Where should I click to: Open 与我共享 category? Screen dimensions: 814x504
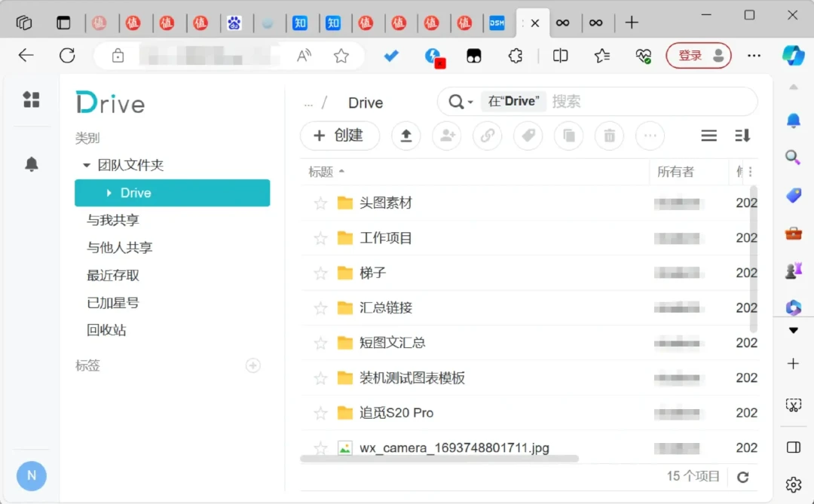click(112, 220)
